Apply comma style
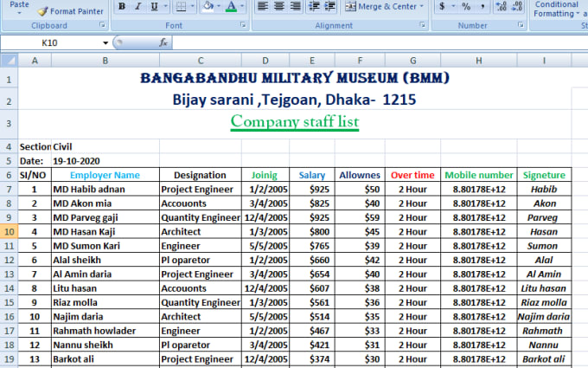The width and height of the screenshot is (588, 368). (483, 6)
